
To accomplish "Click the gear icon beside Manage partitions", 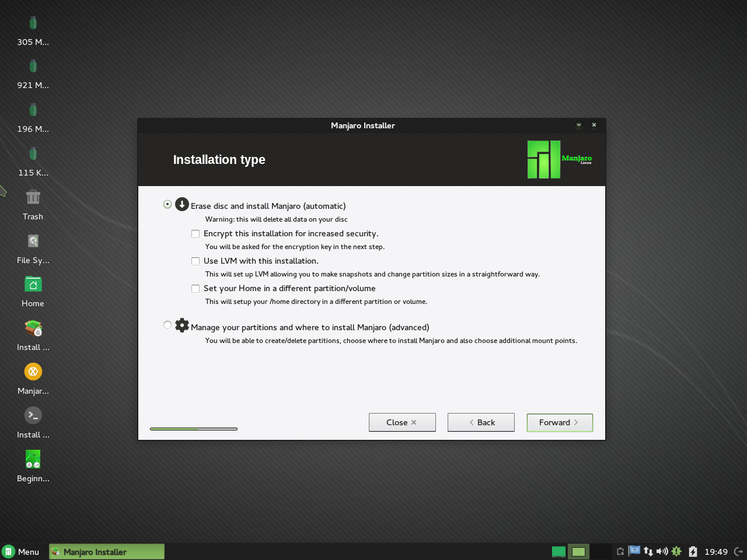I will point(182,325).
